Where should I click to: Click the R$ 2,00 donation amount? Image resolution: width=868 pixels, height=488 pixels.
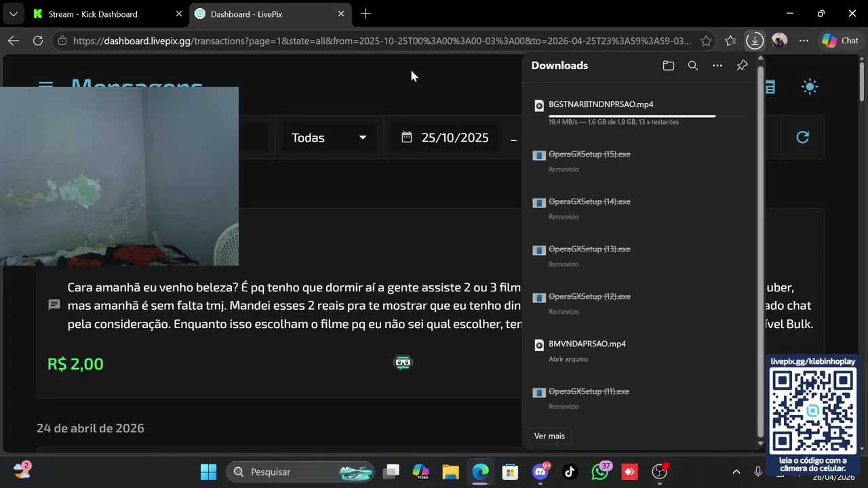[75, 364]
